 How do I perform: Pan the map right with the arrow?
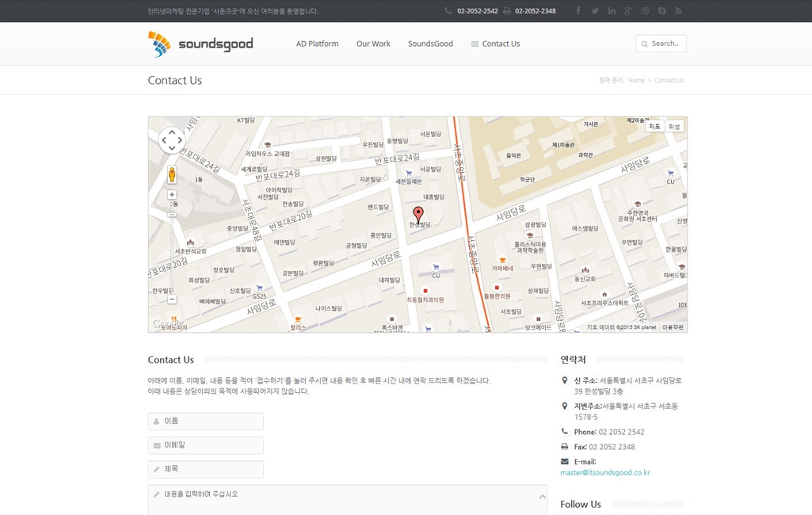pyautogui.click(x=180, y=140)
